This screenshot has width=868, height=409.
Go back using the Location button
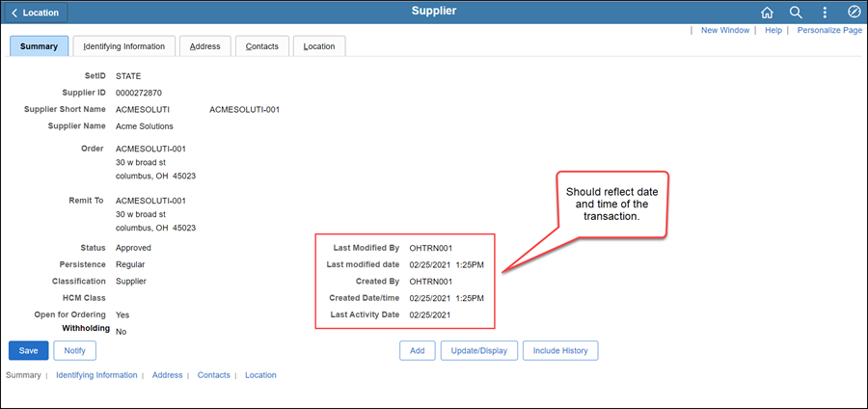pyautogui.click(x=35, y=13)
